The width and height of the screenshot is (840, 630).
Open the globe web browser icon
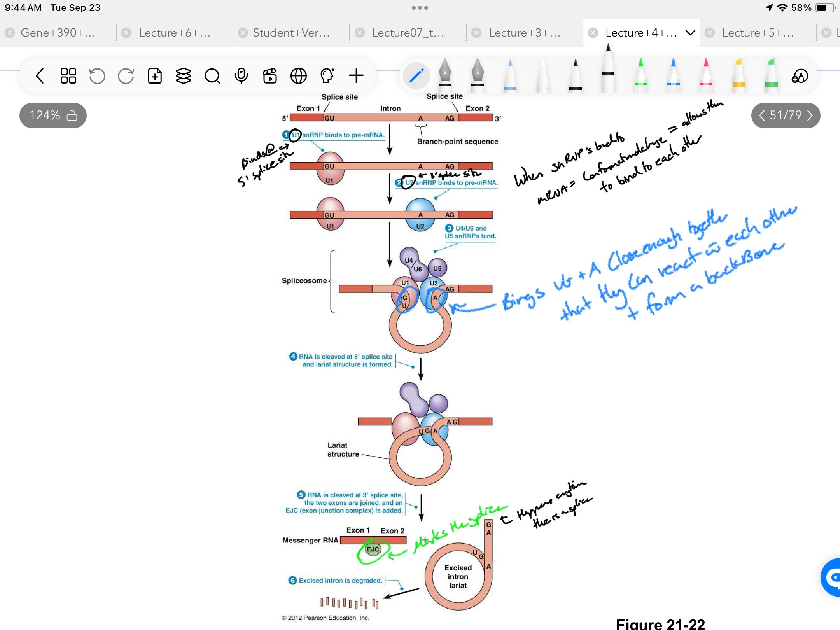pos(299,76)
